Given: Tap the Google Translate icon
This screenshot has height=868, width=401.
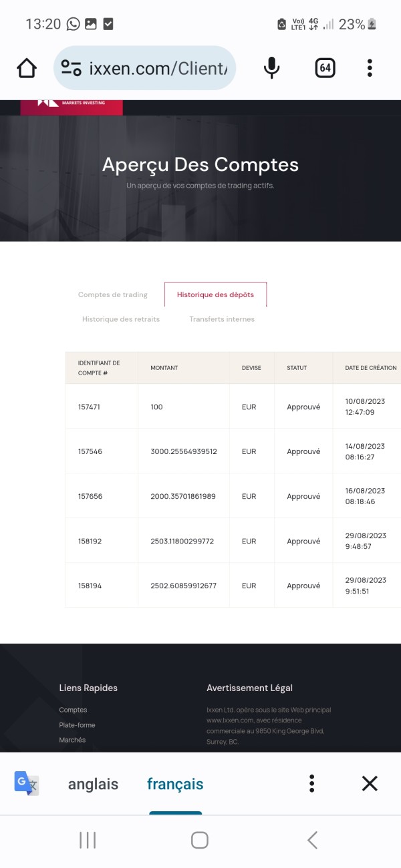Looking at the screenshot, I should (27, 783).
